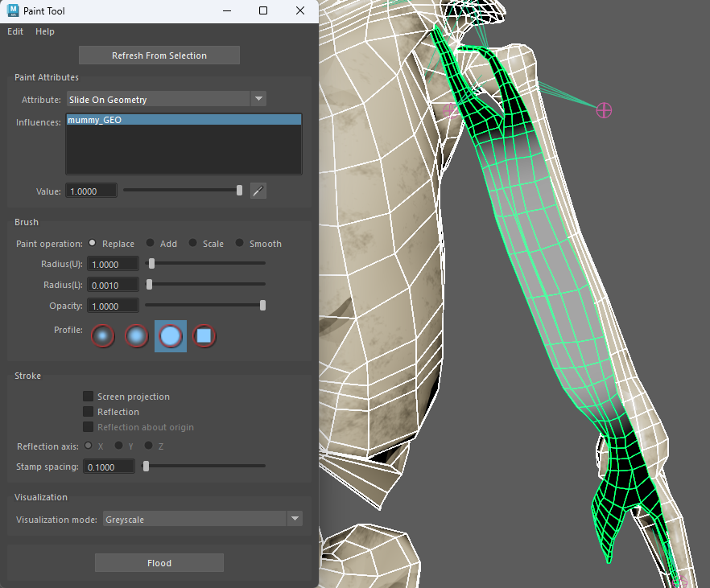Click the eyedropper icon next to Value
Viewport: 710px width, 588px height.
pos(258,191)
